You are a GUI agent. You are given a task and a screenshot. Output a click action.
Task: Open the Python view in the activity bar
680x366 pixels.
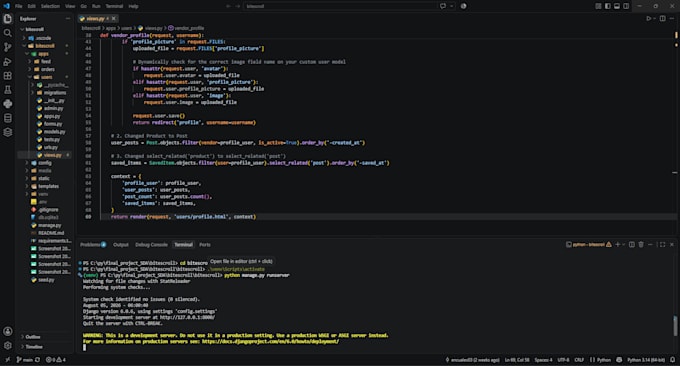point(7,104)
